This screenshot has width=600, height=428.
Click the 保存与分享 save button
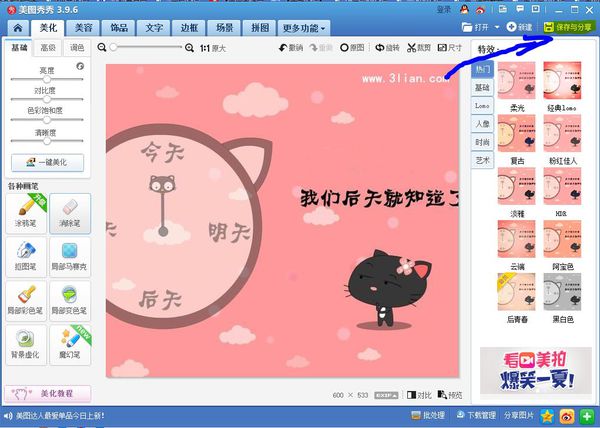569,27
